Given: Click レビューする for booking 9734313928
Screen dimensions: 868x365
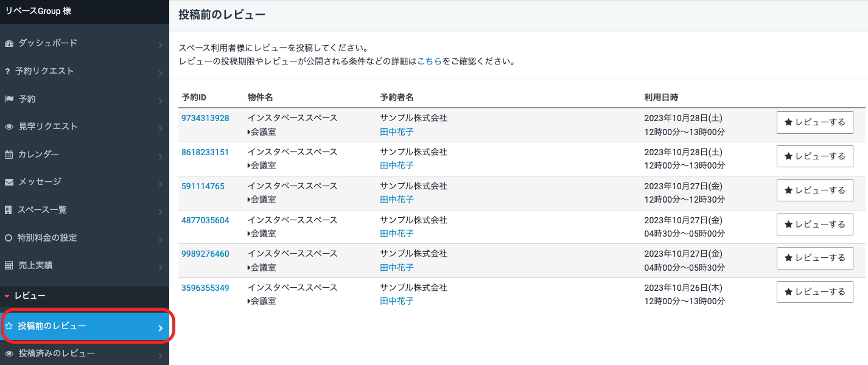Looking at the screenshot, I should point(815,122).
